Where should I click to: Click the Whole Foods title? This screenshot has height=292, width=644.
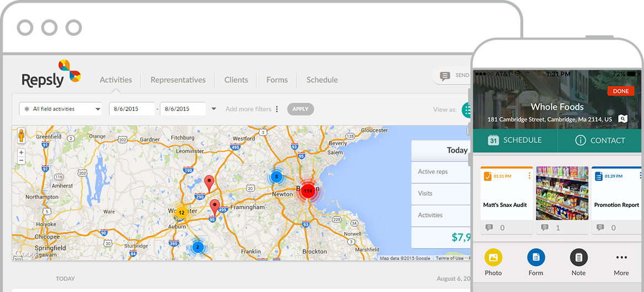click(557, 107)
